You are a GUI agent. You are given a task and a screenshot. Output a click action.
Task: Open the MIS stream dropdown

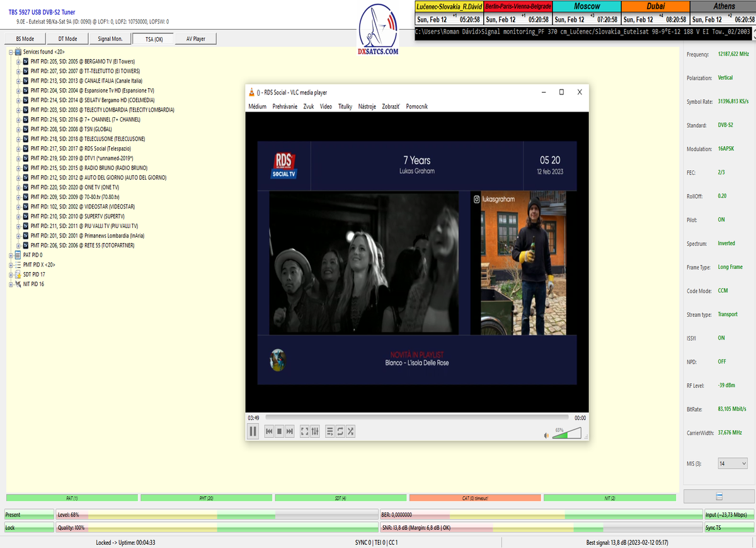[x=733, y=464]
